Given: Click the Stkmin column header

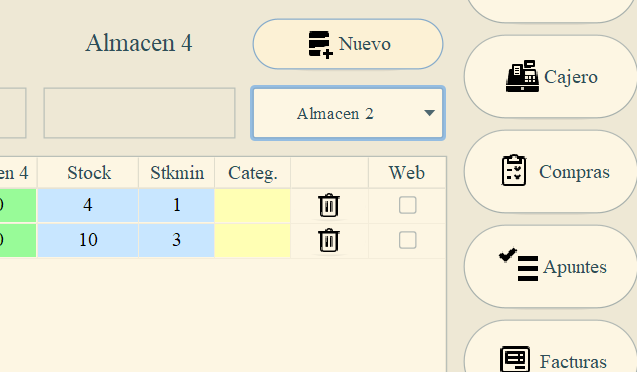Looking at the screenshot, I should point(177,173).
